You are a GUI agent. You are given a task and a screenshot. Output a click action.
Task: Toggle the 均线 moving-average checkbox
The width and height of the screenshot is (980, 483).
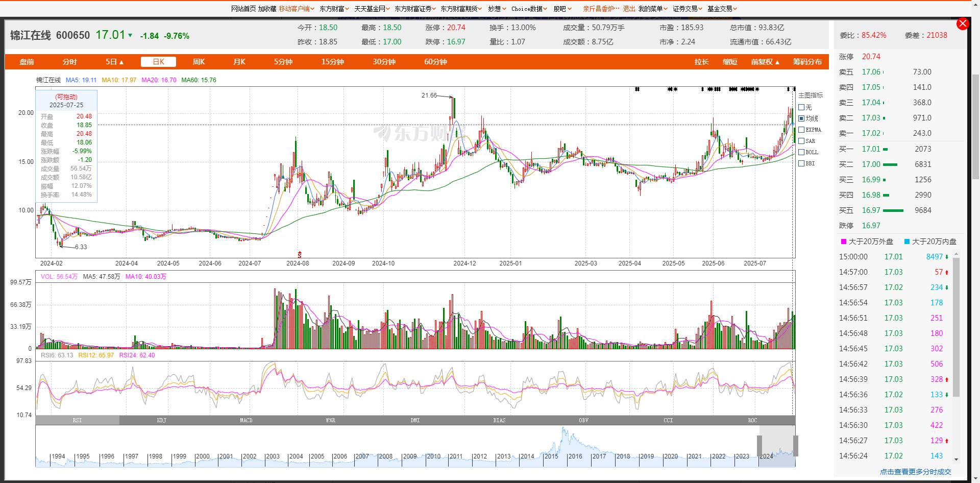coord(801,118)
